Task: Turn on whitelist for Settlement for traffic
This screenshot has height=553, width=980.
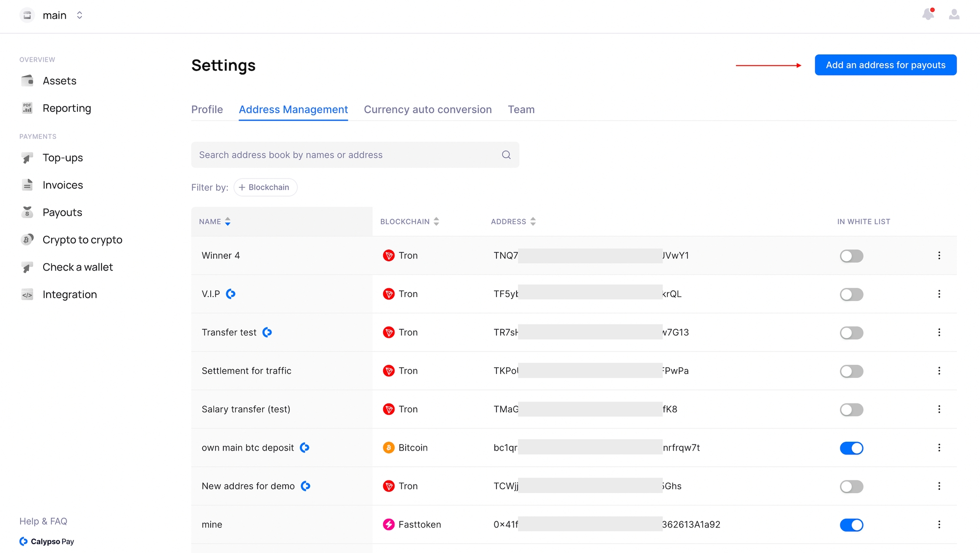Action: 851,371
